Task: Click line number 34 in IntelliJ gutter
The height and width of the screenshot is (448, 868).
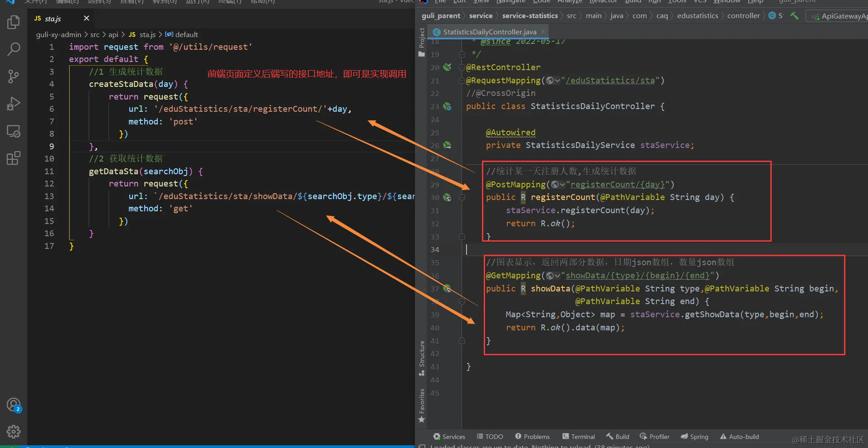Action: point(435,250)
